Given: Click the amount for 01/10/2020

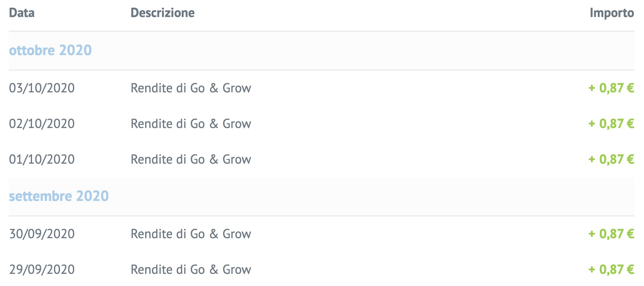Looking at the screenshot, I should pos(611,159).
